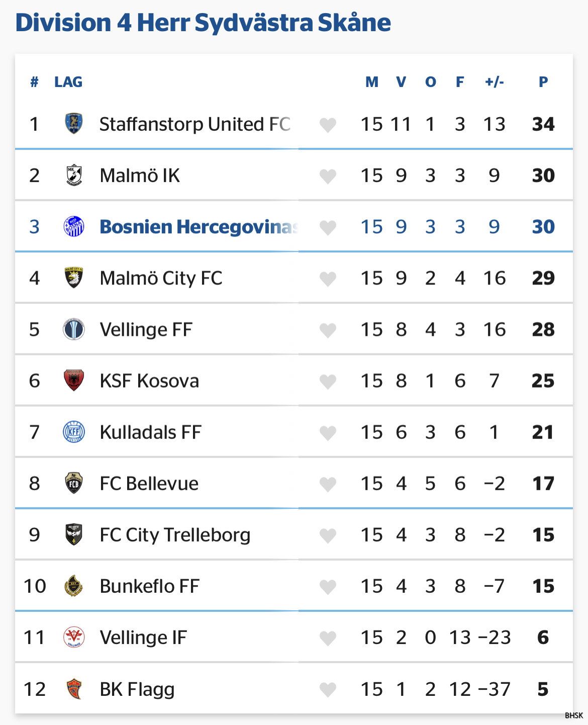Click the BK Flagg club crest
The width and height of the screenshot is (588, 725).
click(74, 689)
